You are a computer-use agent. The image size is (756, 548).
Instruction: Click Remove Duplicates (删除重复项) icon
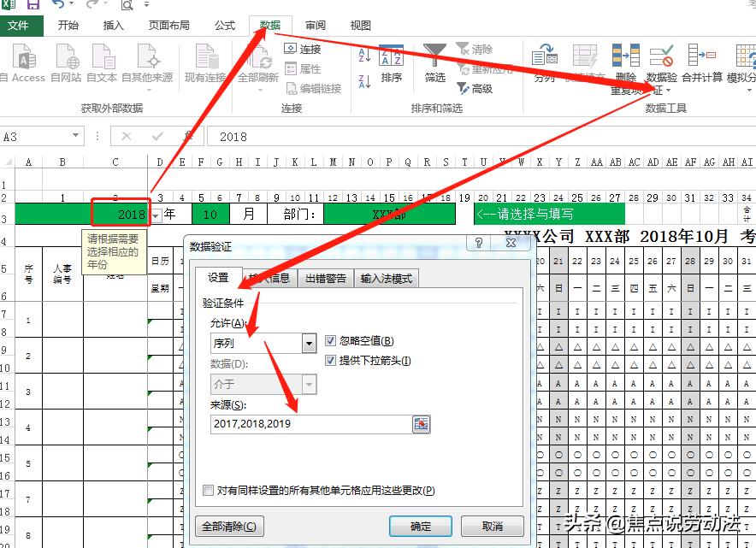tap(626, 55)
